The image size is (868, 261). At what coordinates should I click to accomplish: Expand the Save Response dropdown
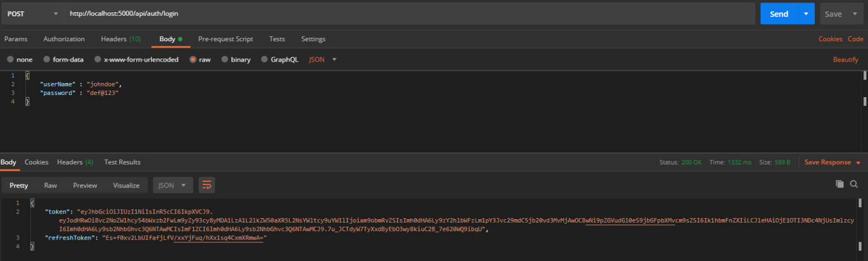coord(858,162)
